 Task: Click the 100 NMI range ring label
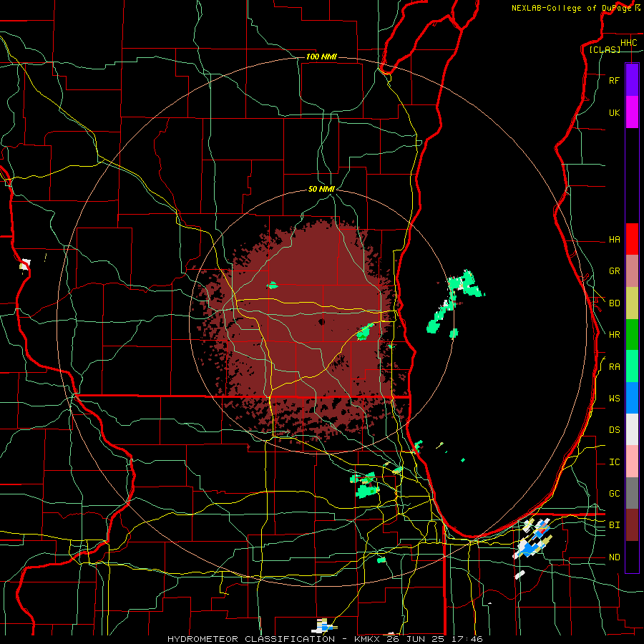coord(321,57)
